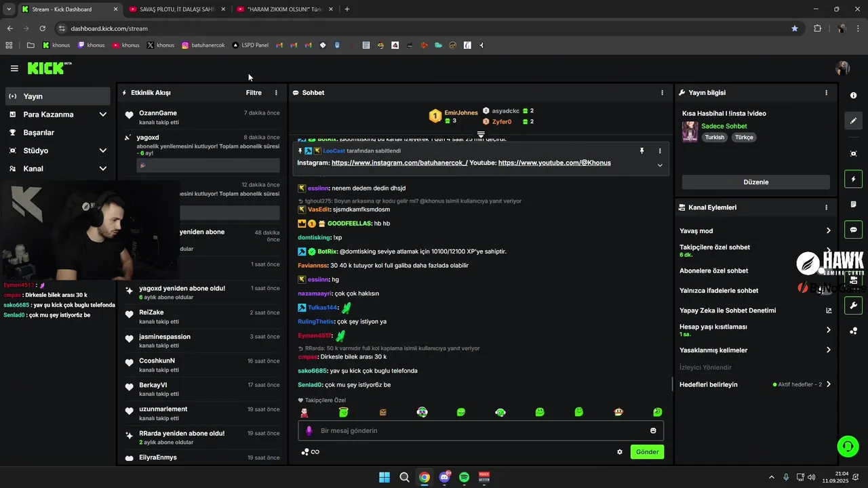868x488 pixels.
Task: Bookmark this page with the star icon
Action: (795, 28)
